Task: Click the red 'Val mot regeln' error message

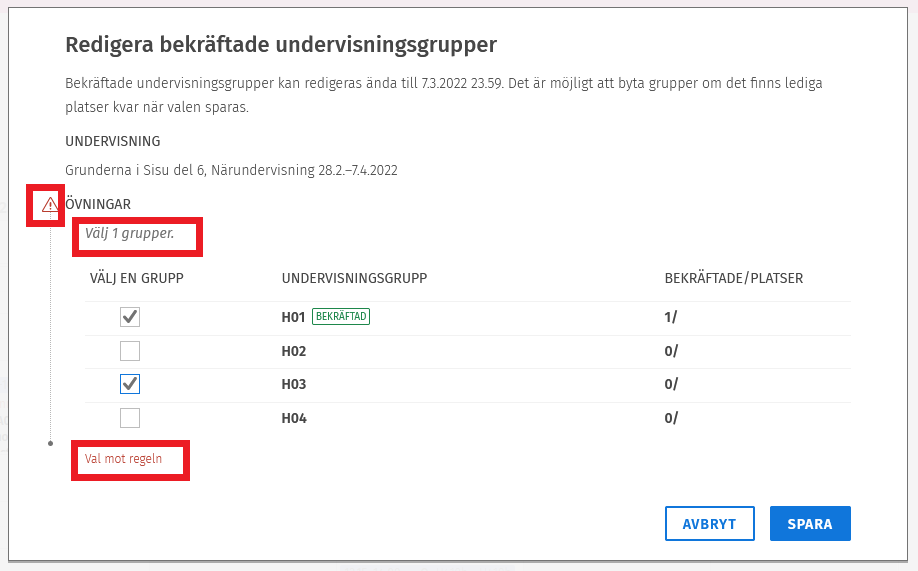Action: click(x=123, y=459)
